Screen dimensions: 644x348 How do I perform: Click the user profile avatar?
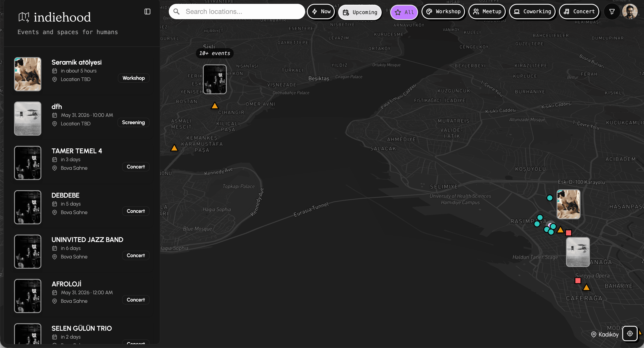click(x=630, y=12)
